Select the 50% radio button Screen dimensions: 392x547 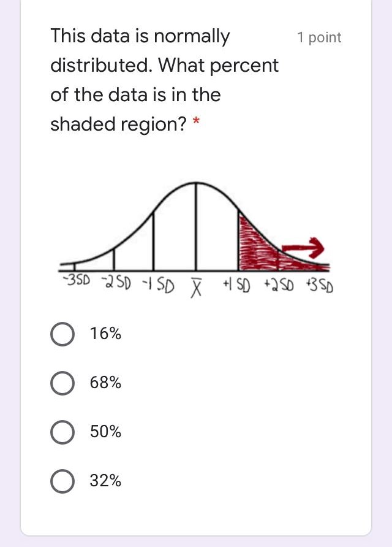coord(62,432)
